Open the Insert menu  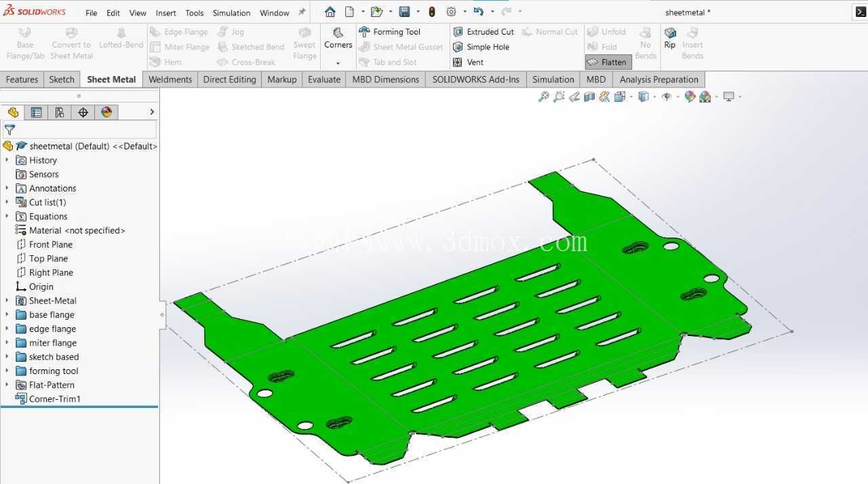coord(166,13)
